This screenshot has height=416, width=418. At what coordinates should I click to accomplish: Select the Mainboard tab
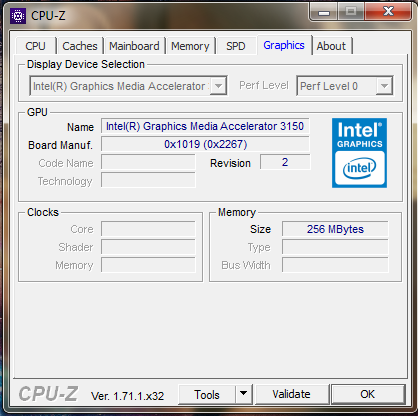[x=134, y=46]
